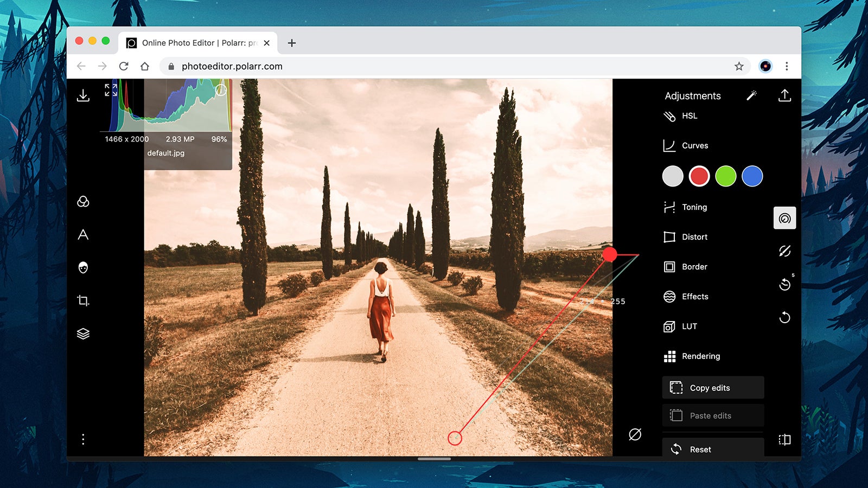
Task: Toggle the local adjustments brush icon
Action: pyautogui.click(x=785, y=251)
